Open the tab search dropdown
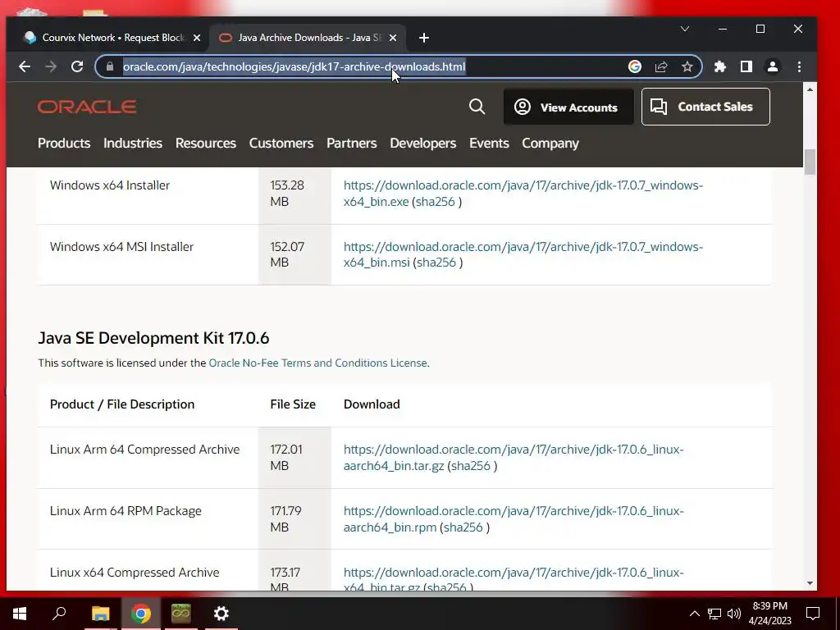The height and width of the screenshot is (630, 840). (x=685, y=29)
